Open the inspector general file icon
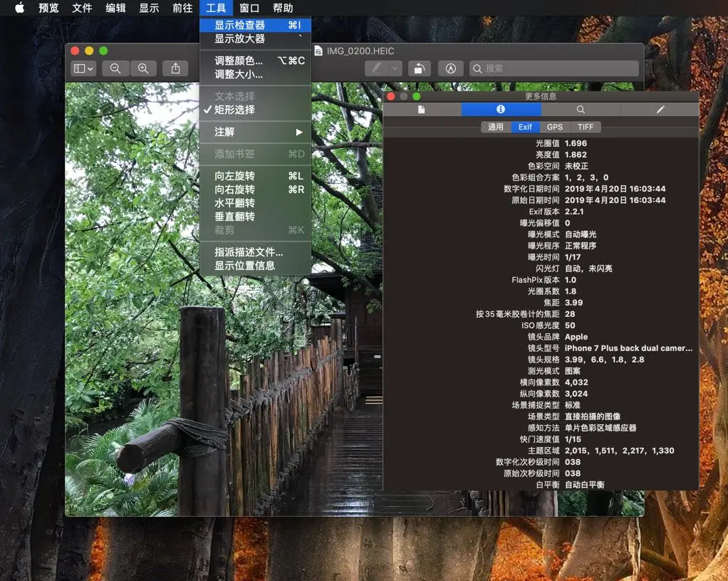 422,109
